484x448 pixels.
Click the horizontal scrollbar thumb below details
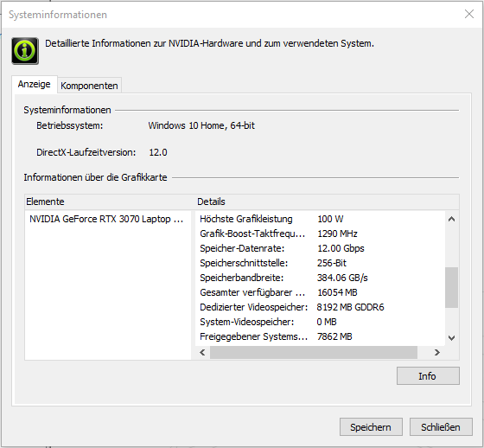tap(314, 352)
